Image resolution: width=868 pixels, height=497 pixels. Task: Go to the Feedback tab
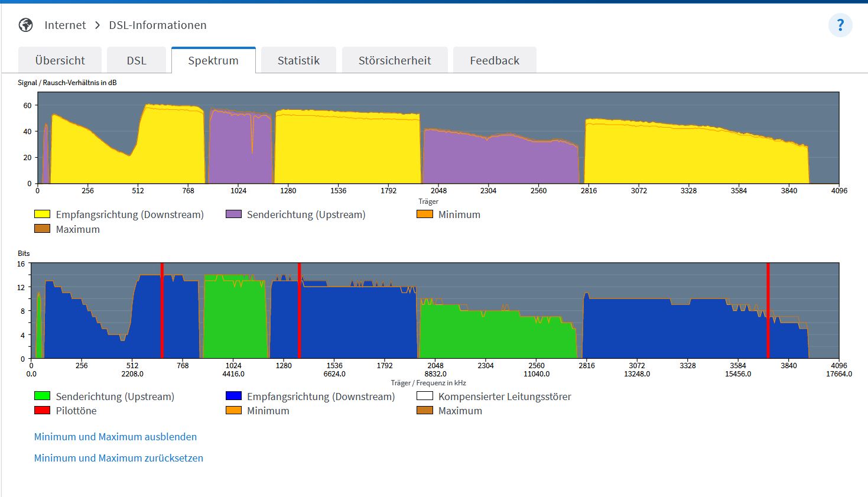(x=495, y=60)
